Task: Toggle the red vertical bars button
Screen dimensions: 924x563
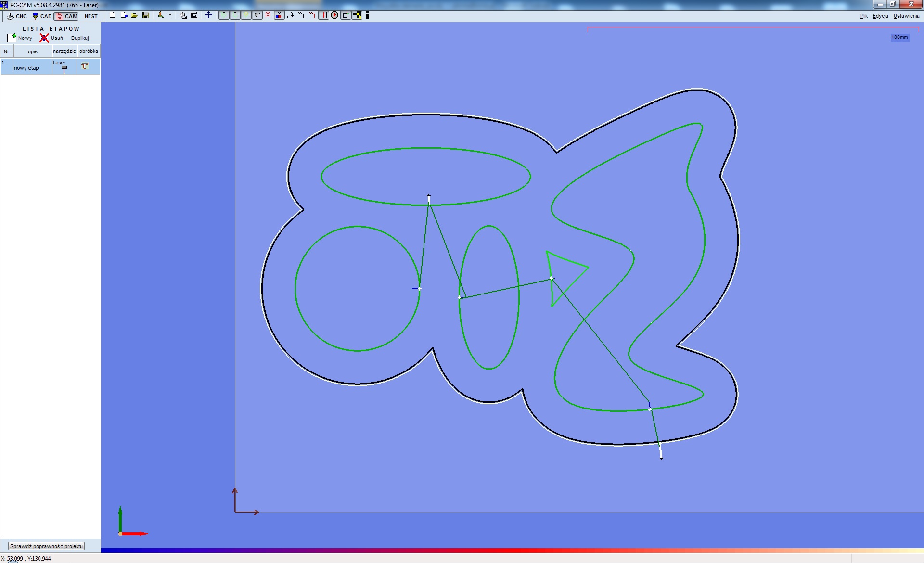Action: [x=323, y=15]
